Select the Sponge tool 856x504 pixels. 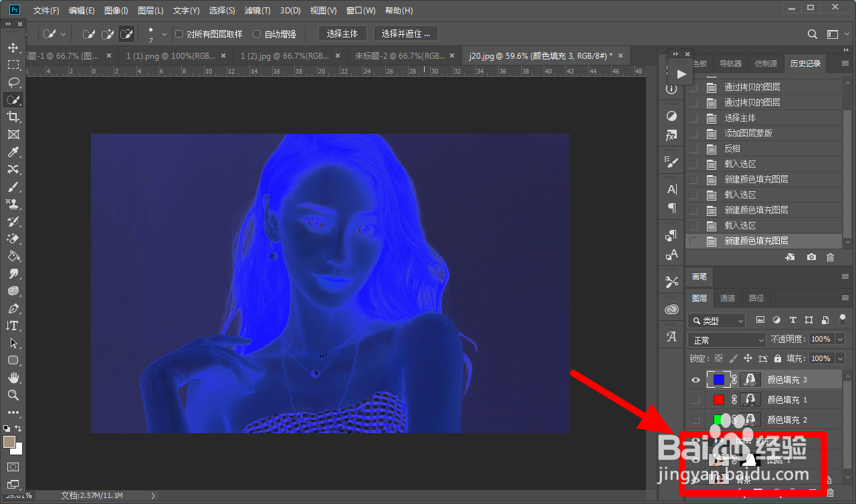pos(13,291)
